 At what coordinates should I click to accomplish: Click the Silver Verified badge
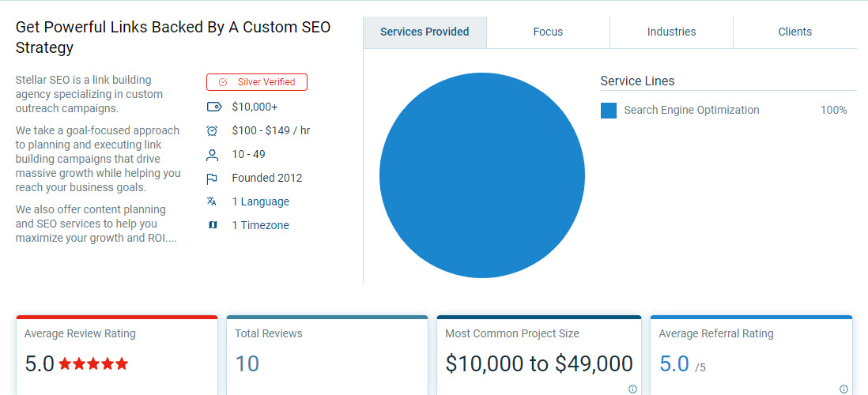point(257,82)
